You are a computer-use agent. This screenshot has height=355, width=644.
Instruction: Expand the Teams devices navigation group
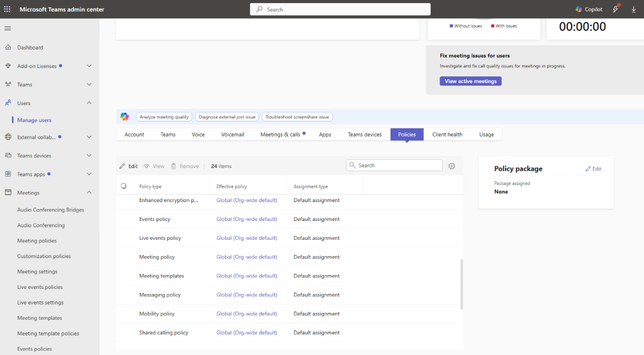[x=89, y=155]
